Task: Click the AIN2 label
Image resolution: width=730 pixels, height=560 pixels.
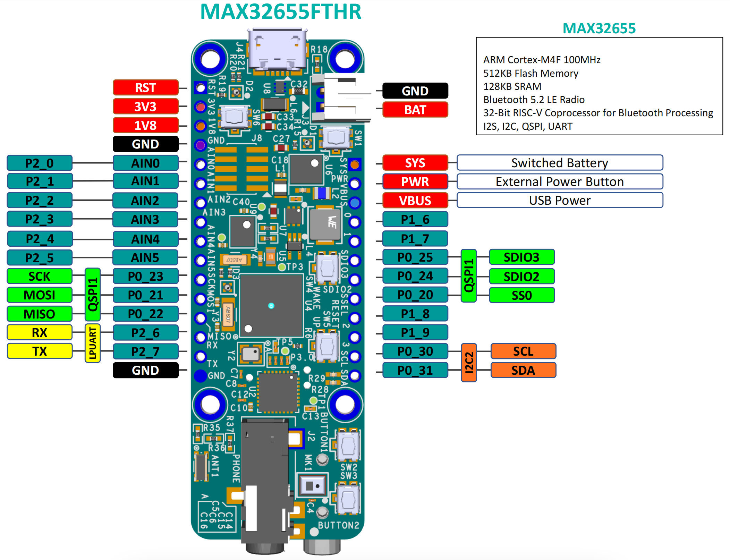Action: [145, 200]
